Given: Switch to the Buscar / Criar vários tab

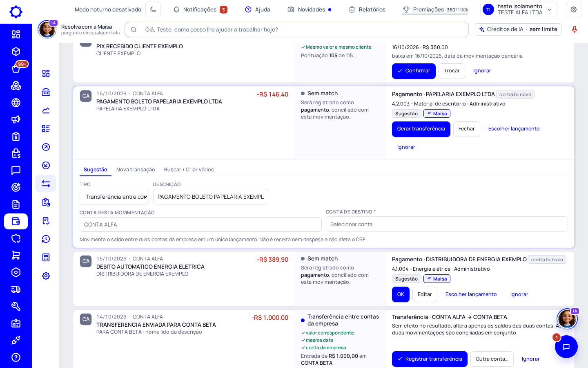Looking at the screenshot, I should pos(189,170).
